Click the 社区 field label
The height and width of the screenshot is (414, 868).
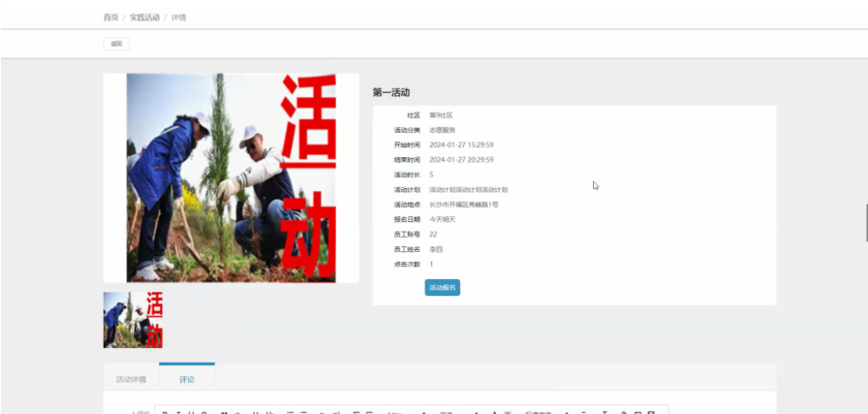pos(414,115)
